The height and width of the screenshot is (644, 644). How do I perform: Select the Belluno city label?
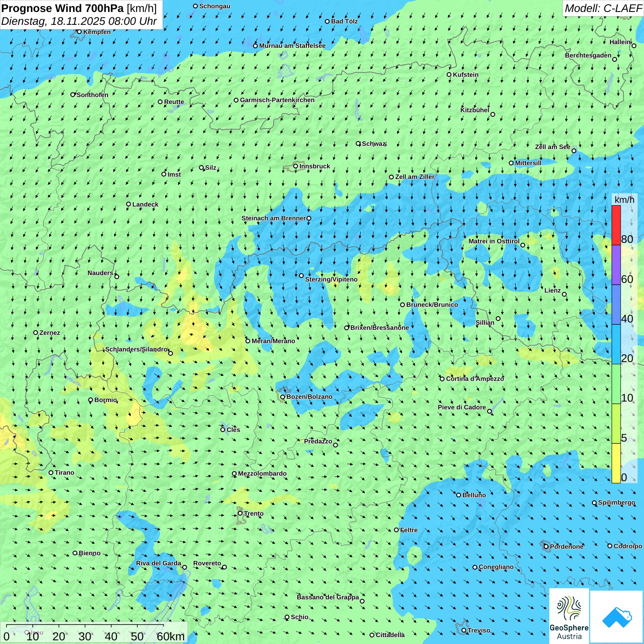pos(474,495)
